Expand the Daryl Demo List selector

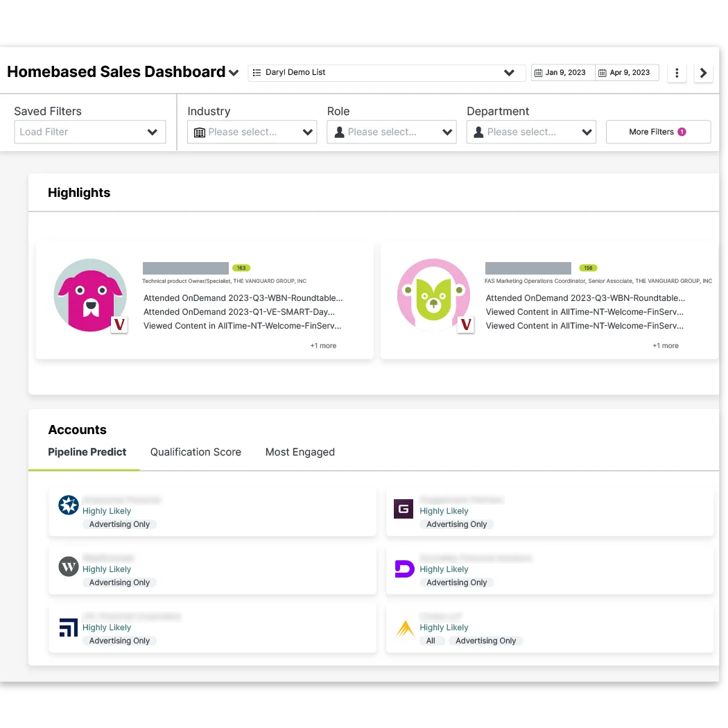point(510,72)
